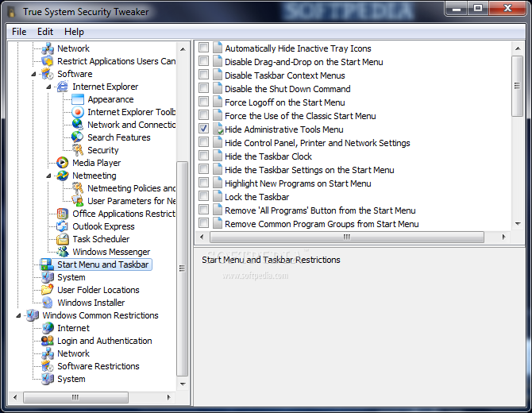Select the Login and Authentication tree item

[x=105, y=341]
